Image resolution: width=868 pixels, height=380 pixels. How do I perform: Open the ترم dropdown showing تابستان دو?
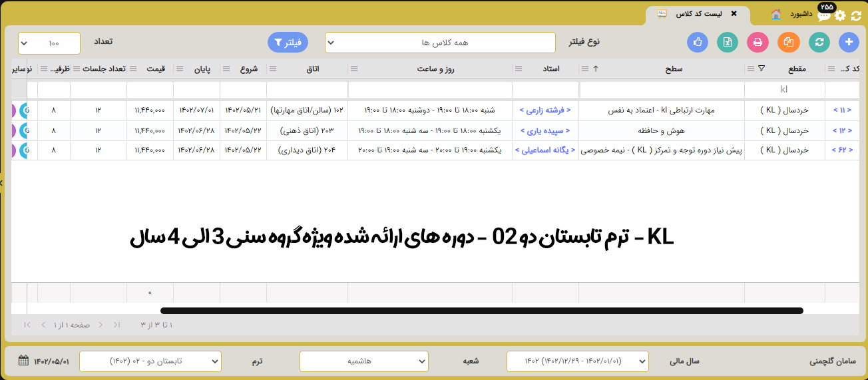tap(150, 361)
